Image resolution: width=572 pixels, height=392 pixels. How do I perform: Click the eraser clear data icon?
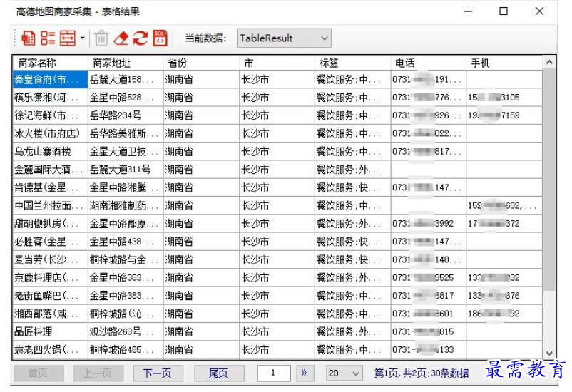click(121, 38)
